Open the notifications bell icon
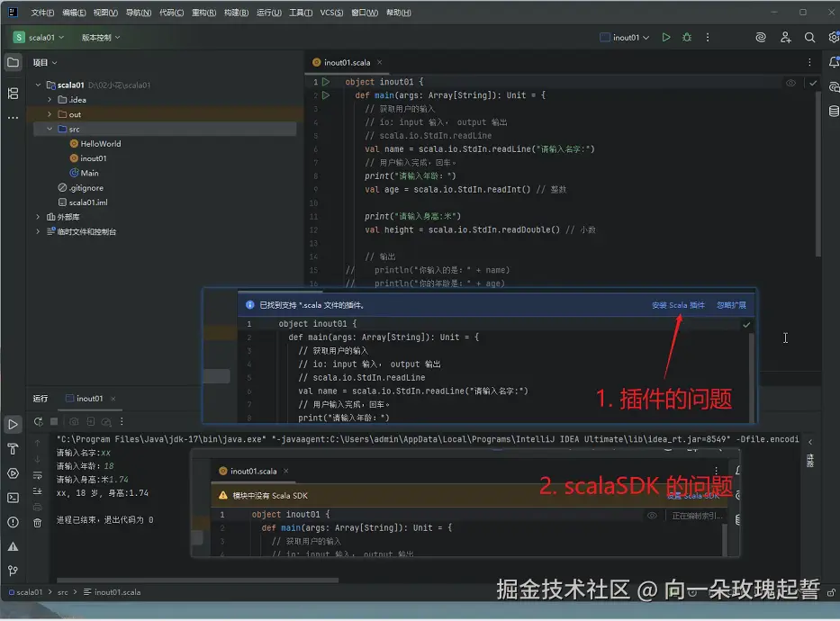 coord(834,63)
